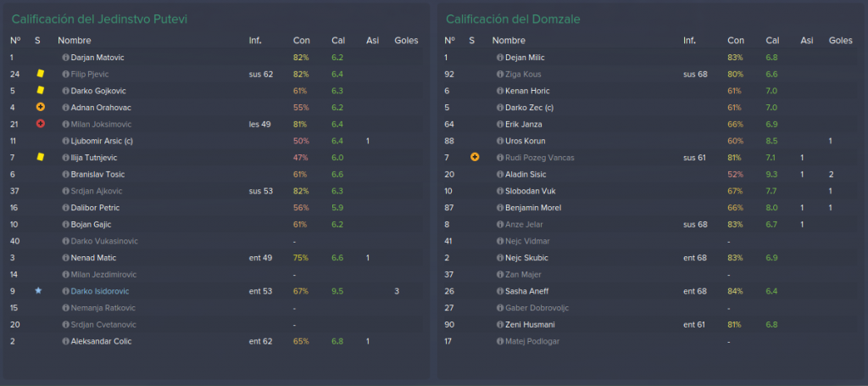Select Benjamin Morel's player name

pos(533,208)
